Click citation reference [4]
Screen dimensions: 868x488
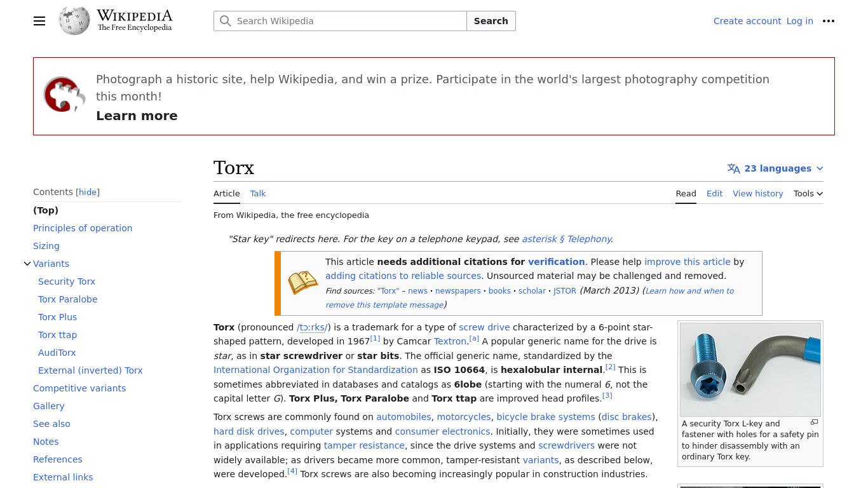pos(292,471)
